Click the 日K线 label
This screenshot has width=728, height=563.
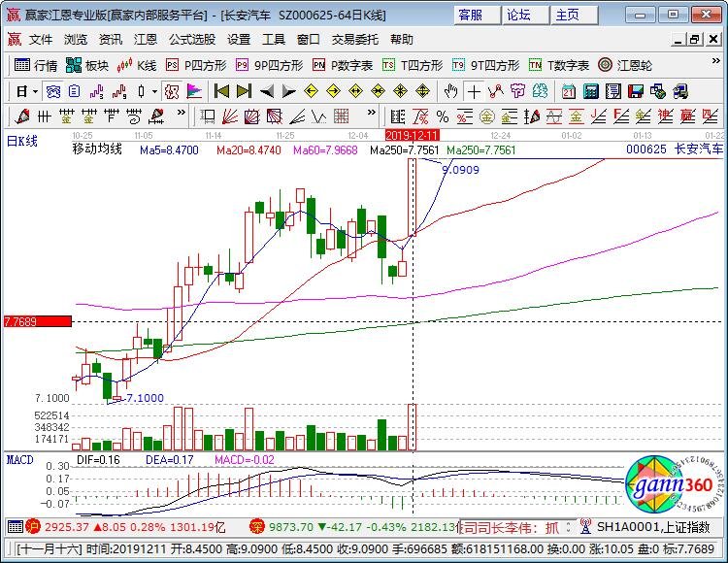tap(21, 141)
